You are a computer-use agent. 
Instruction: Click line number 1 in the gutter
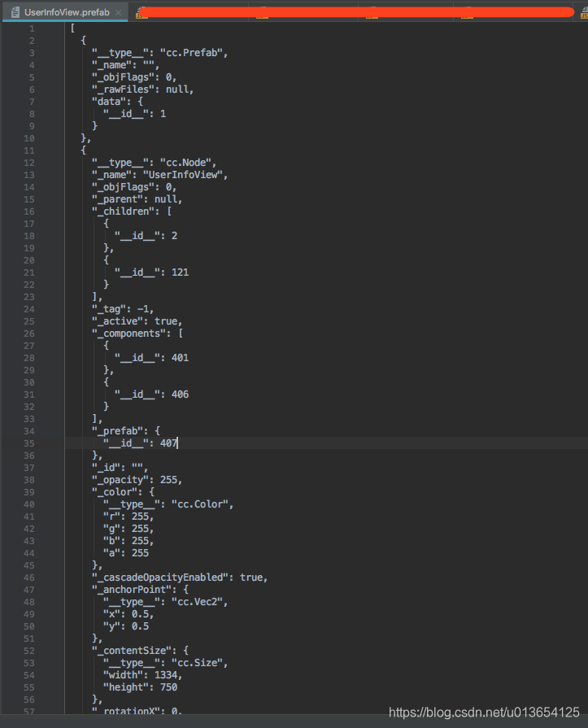[x=32, y=28]
